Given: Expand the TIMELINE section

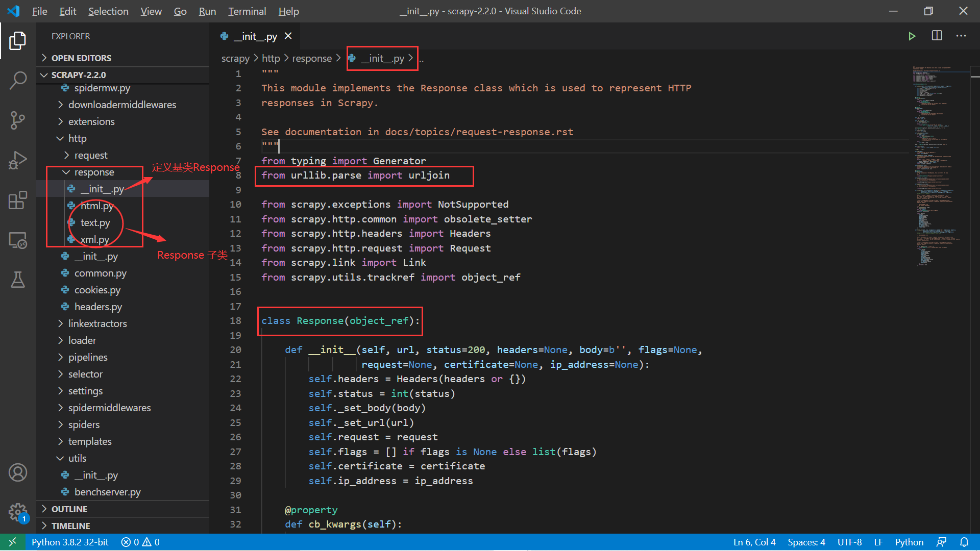Looking at the screenshot, I should (122, 526).
